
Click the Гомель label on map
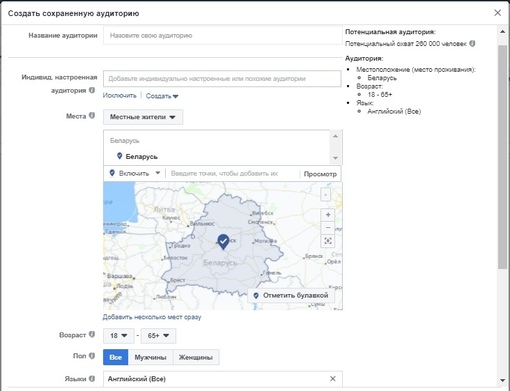(x=272, y=273)
